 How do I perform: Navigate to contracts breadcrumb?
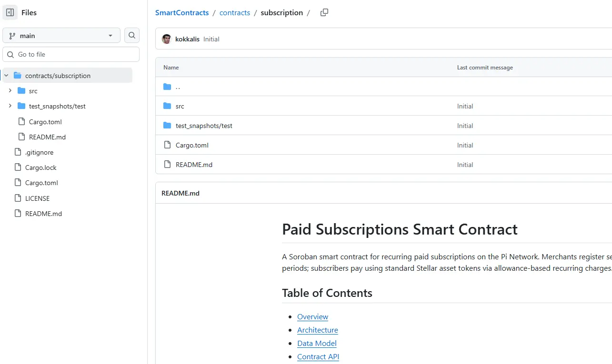[x=235, y=13]
